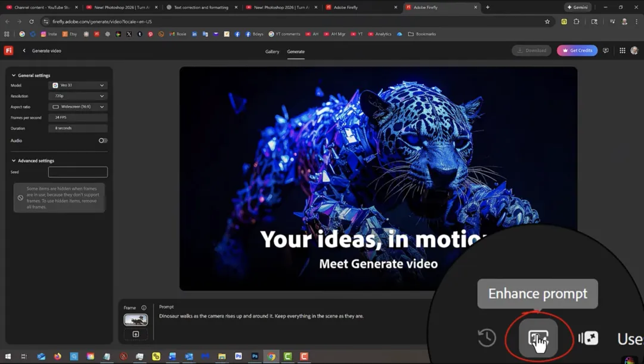Select the composition reference icon
The height and width of the screenshot is (364, 644).
click(x=589, y=337)
